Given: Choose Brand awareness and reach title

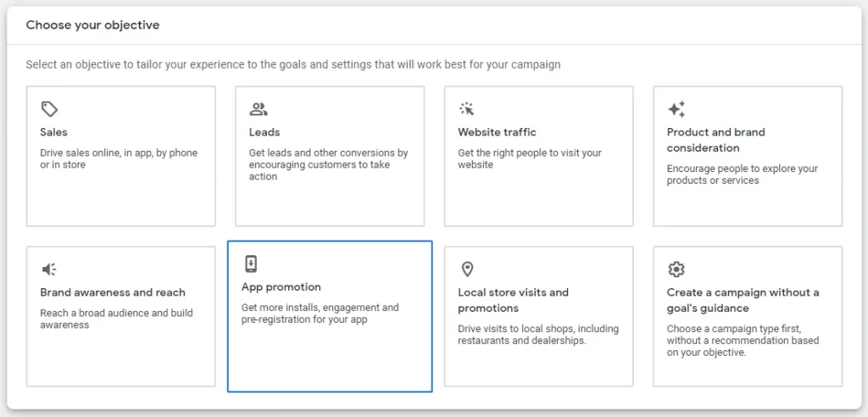Looking at the screenshot, I should [x=113, y=292].
